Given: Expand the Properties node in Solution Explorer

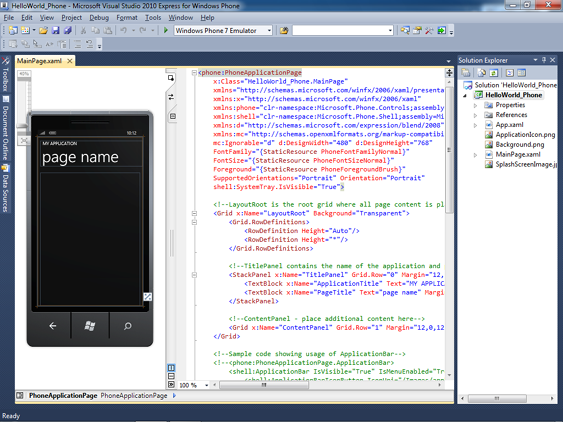Looking at the screenshot, I should 475,106.
